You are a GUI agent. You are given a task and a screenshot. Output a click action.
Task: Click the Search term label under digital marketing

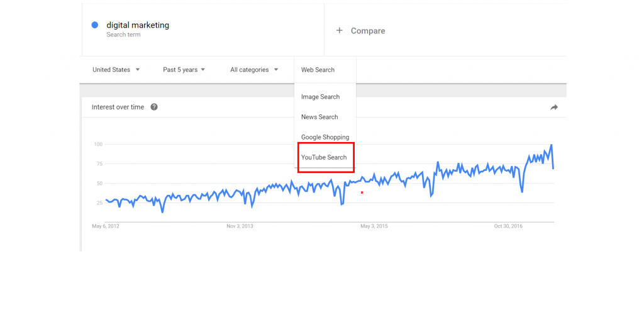pyautogui.click(x=123, y=35)
